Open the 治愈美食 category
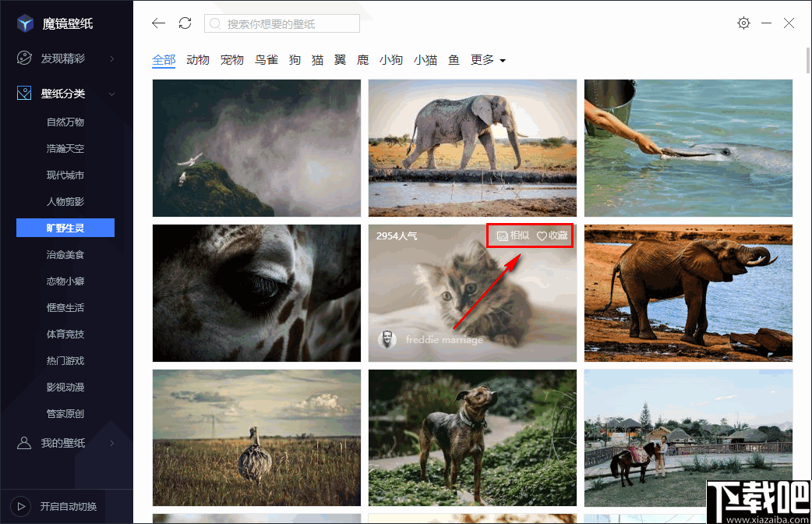Image resolution: width=812 pixels, height=524 pixels. pyautogui.click(x=65, y=254)
